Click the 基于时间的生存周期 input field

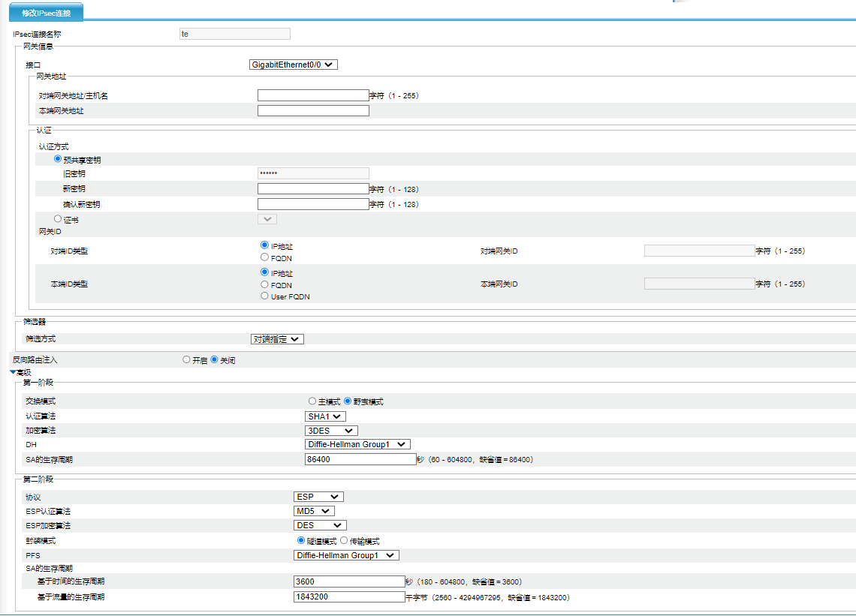pos(349,581)
